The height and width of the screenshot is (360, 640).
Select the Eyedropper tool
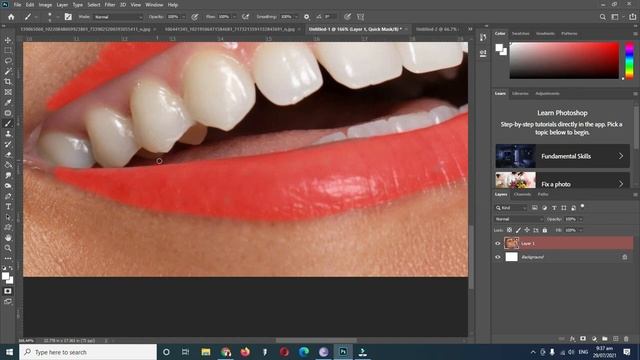8,102
